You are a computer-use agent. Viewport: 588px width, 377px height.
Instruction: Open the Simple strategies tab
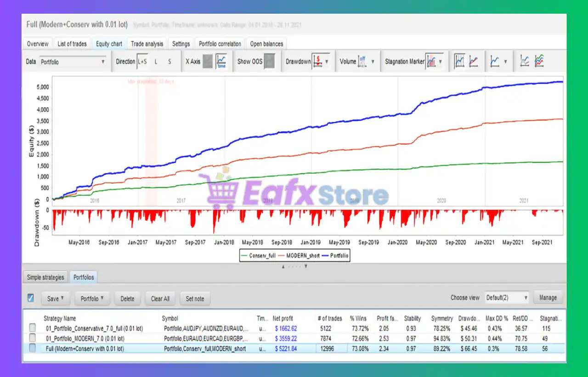coord(45,277)
